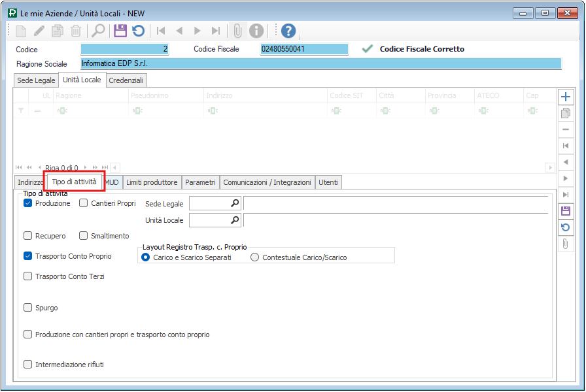Enable the Trasporto Conto Terzi checkbox
This screenshot has height=392, width=586.
28,276
